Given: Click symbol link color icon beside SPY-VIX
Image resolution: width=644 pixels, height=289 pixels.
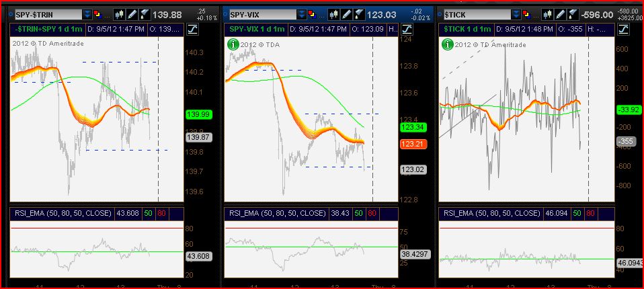Looking at the screenshot, I should click(312, 15).
